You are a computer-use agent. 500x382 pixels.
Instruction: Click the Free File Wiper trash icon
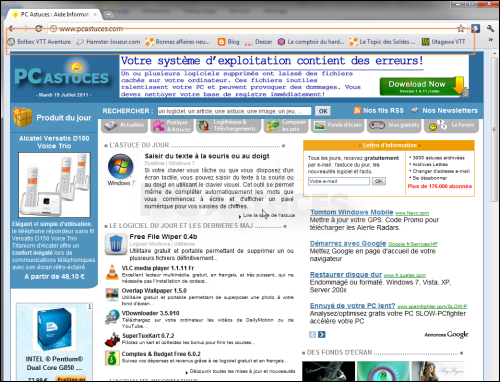(116, 244)
